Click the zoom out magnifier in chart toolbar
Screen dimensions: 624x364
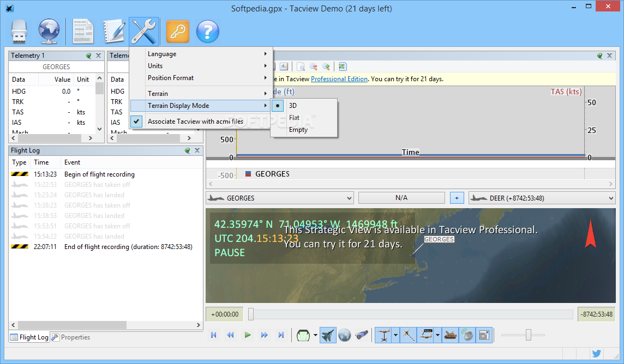[x=314, y=67]
